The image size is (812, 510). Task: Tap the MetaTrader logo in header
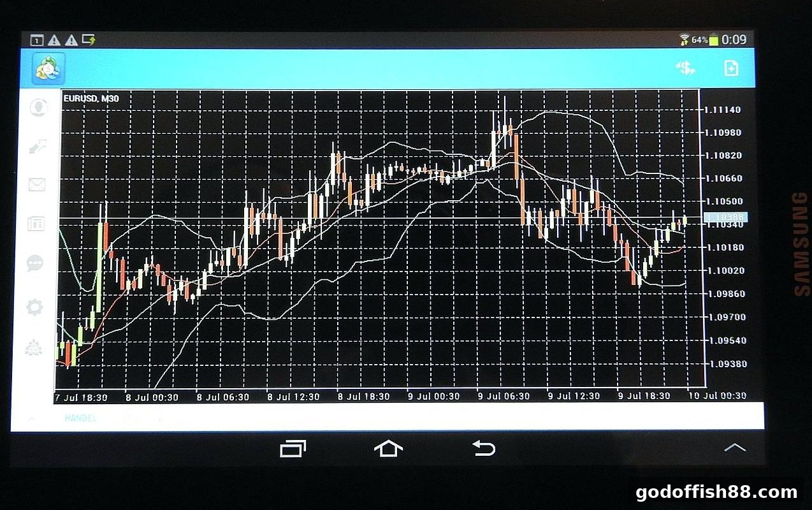pos(49,68)
